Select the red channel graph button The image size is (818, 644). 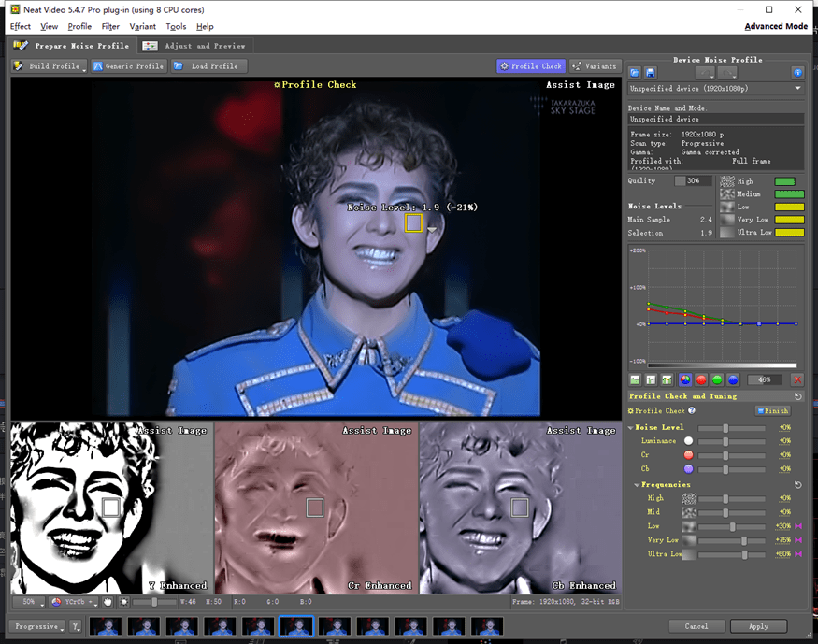701,379
